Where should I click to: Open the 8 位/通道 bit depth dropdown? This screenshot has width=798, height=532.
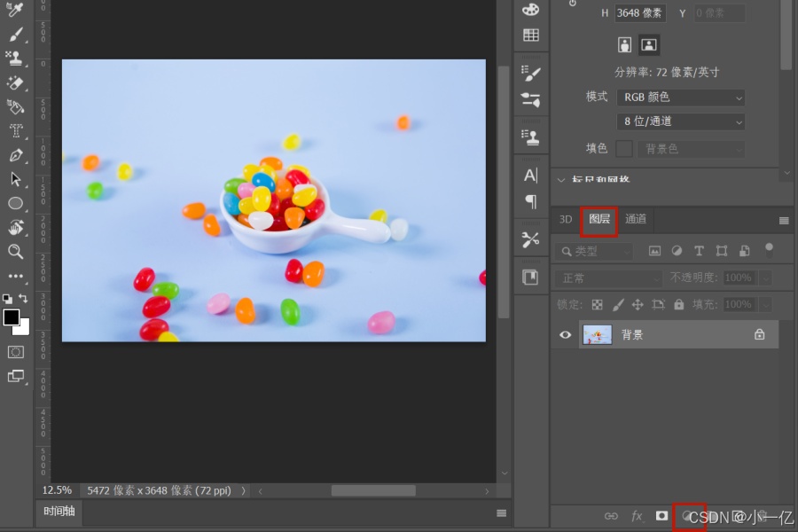(680, 121)
